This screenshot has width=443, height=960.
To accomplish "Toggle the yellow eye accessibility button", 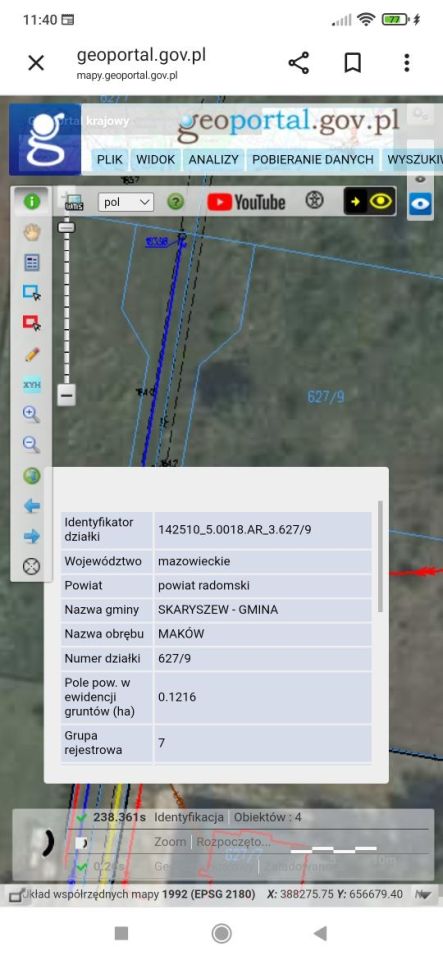I will pyautogui.click(x=370, y=201).
